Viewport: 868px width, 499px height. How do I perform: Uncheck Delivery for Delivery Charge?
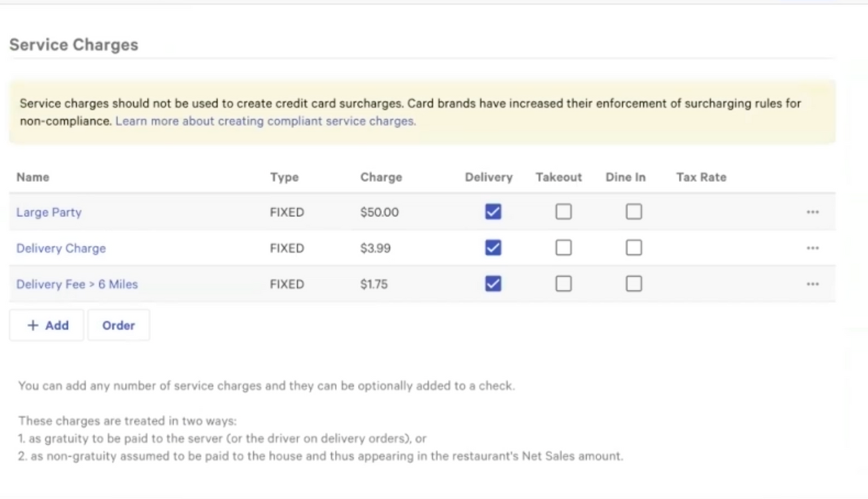[x=493, y=247]
